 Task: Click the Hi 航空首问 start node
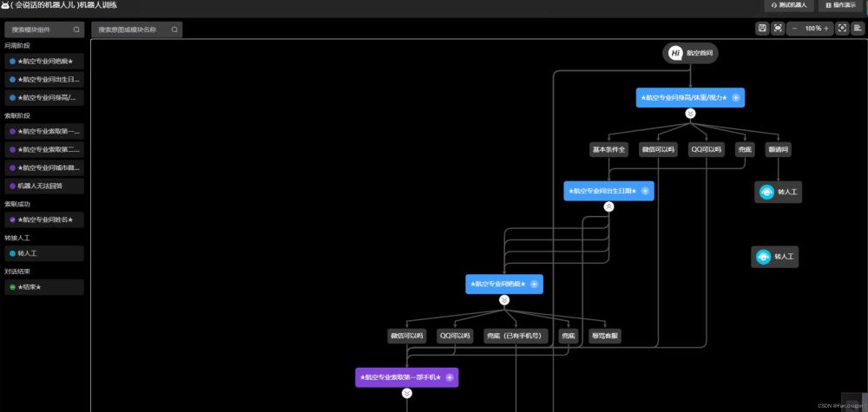pos(691,53)
